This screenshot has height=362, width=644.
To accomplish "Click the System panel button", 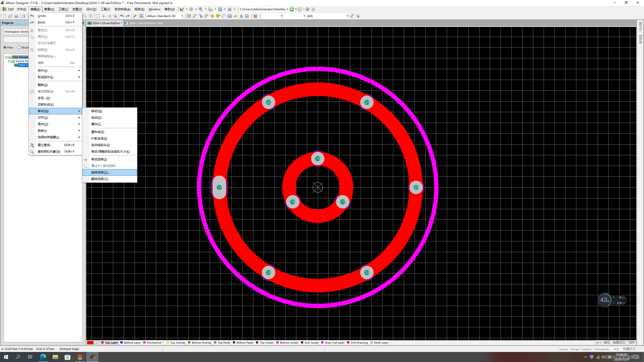I will click(563, 349).
